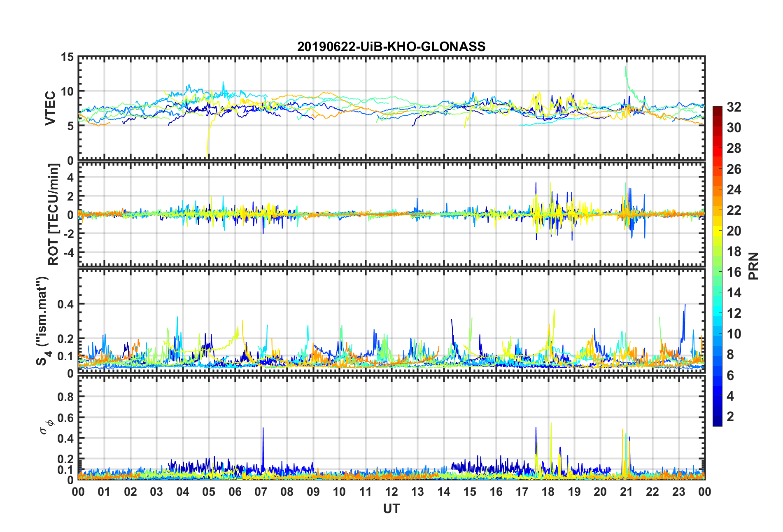This screenshot has width=783, height=532.
Task: Select the VTEC axis tick value 10
Action: (x=67, y=91)
